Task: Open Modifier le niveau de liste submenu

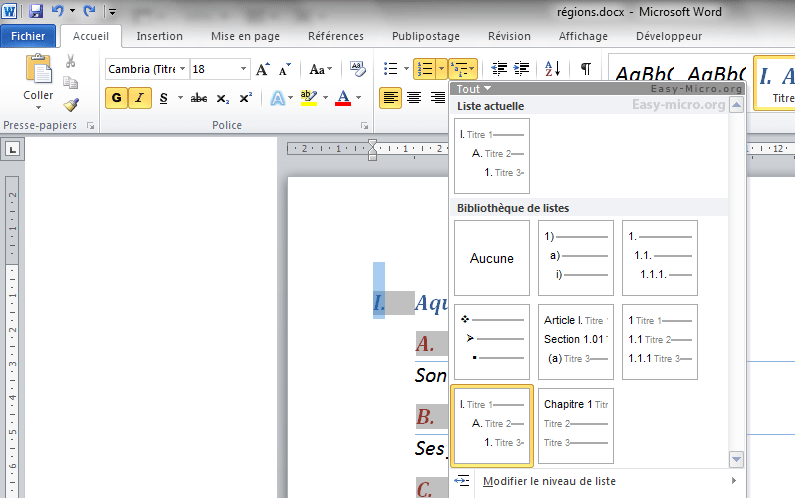Action: click(597, 481)
